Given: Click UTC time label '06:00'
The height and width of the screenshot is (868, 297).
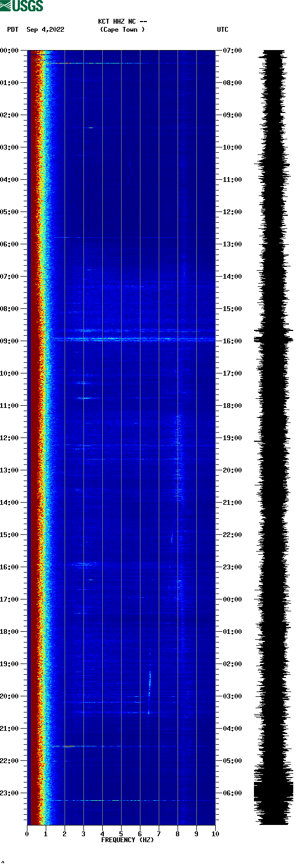Looking at the screenshot, I should 232,793.
